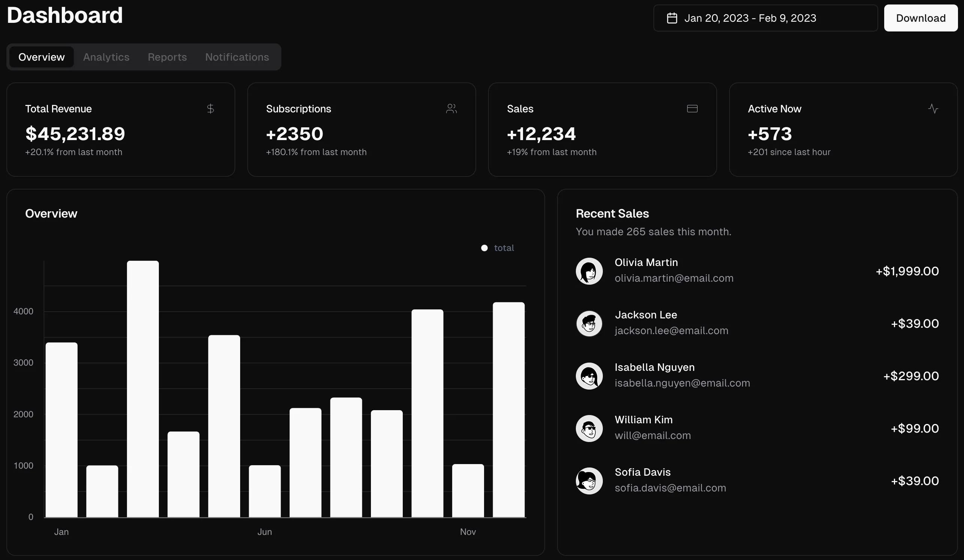Click the users icon on Subscriptions card

(451, 109)
